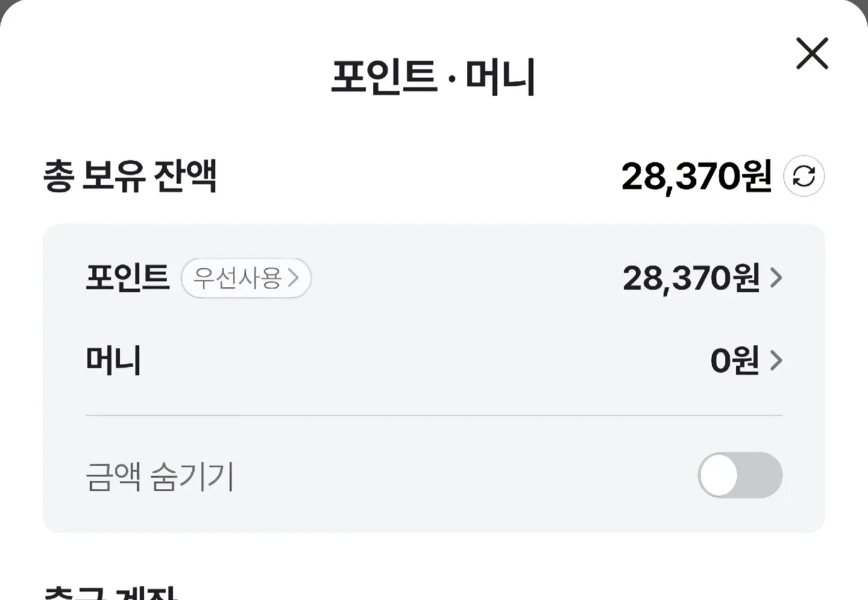Screen dimensions: 868x600
Task: Expand the 포인트 row chevron
Action: click(x=776, y=278)
